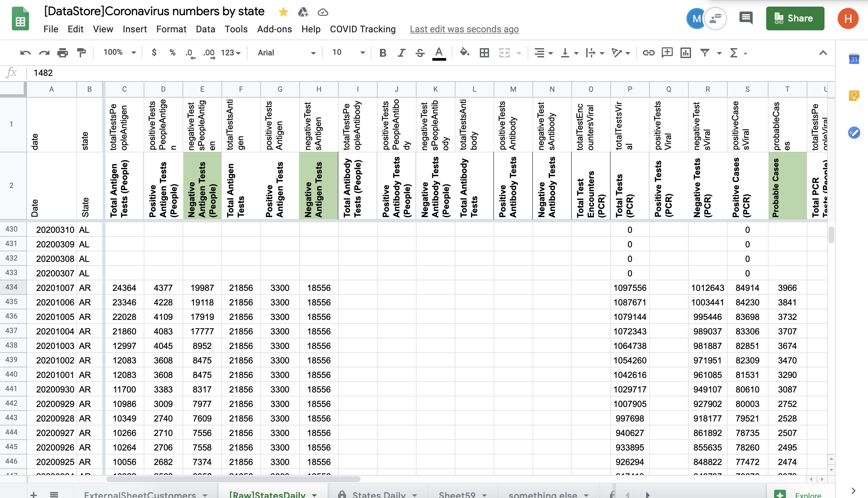Click the M collaborator avatar
Screen dimensions: 868x498
click(696, 19)
